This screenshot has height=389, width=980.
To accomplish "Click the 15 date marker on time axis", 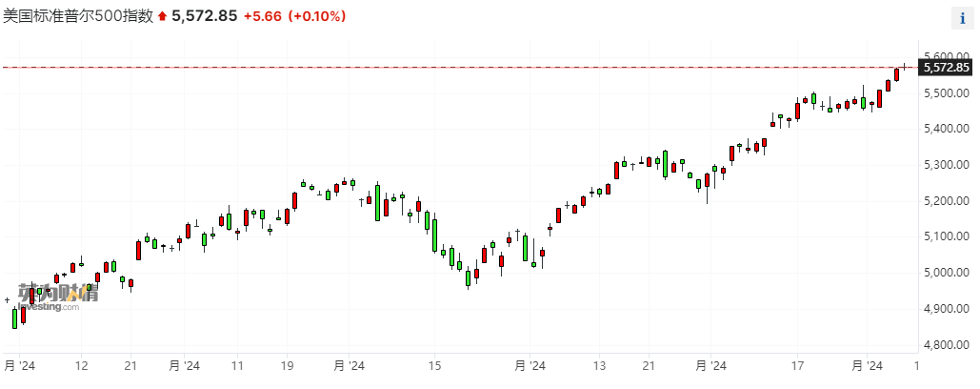I will [434, 365].
